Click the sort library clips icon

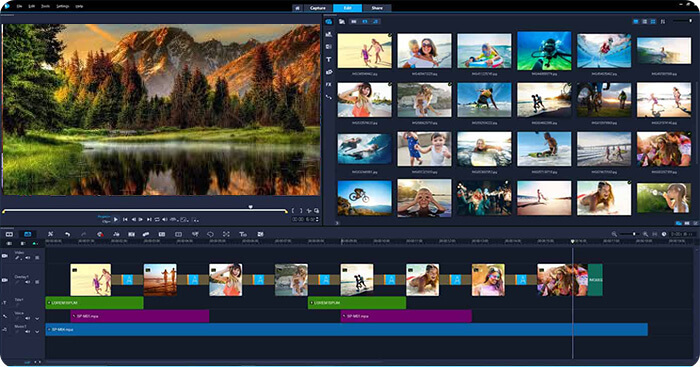663,21
